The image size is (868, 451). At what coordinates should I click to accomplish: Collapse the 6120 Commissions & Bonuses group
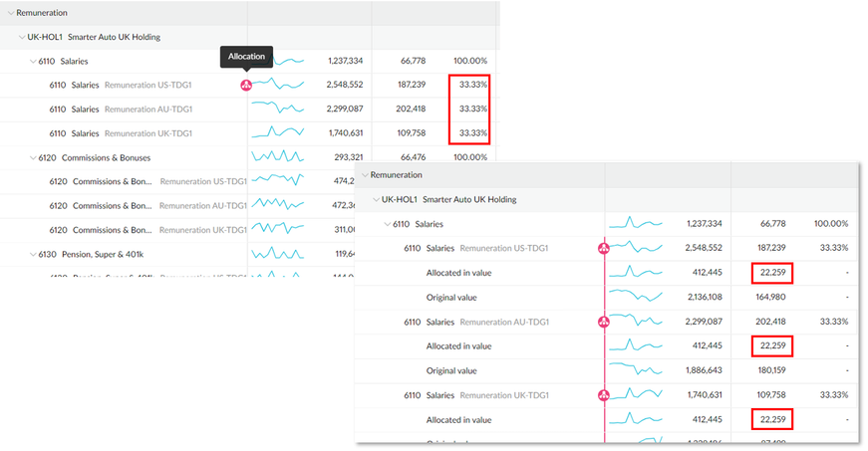(x=34, y=157)
